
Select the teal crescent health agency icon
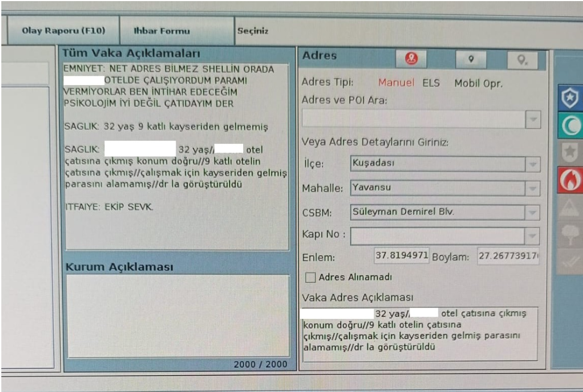click(x=570, y=126)
